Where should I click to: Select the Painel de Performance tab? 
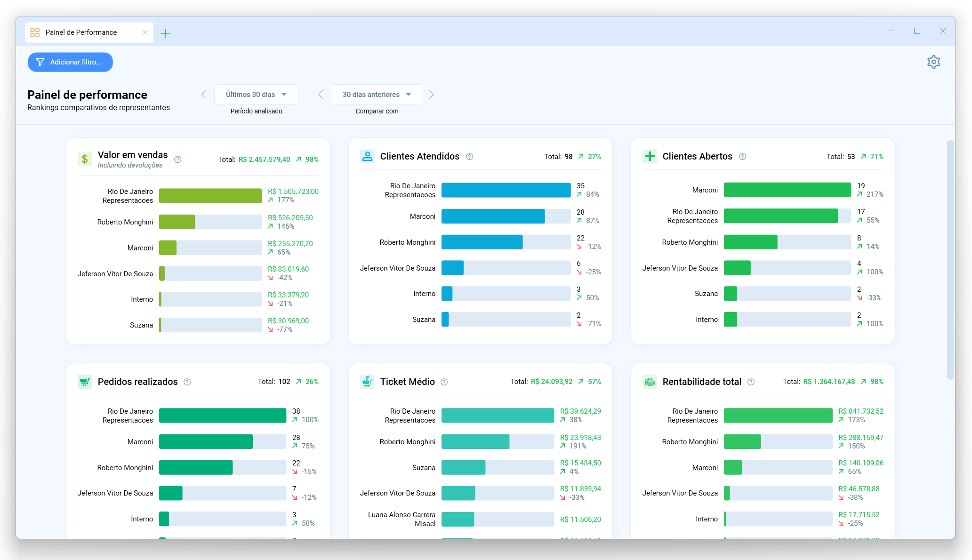[x=89, y=32]
